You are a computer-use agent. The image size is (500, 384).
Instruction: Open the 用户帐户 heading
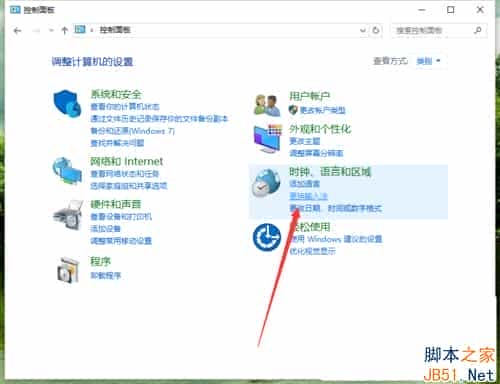309,96
